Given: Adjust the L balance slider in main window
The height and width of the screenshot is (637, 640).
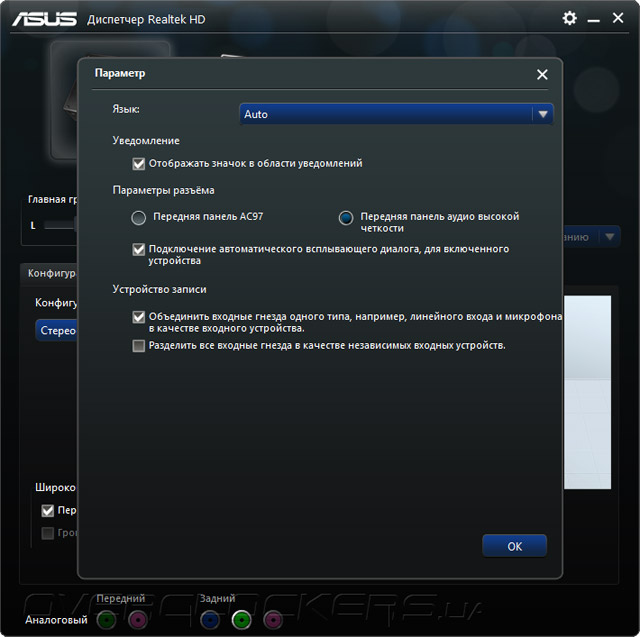Looking at the screenshot, I should click(60, 225).
